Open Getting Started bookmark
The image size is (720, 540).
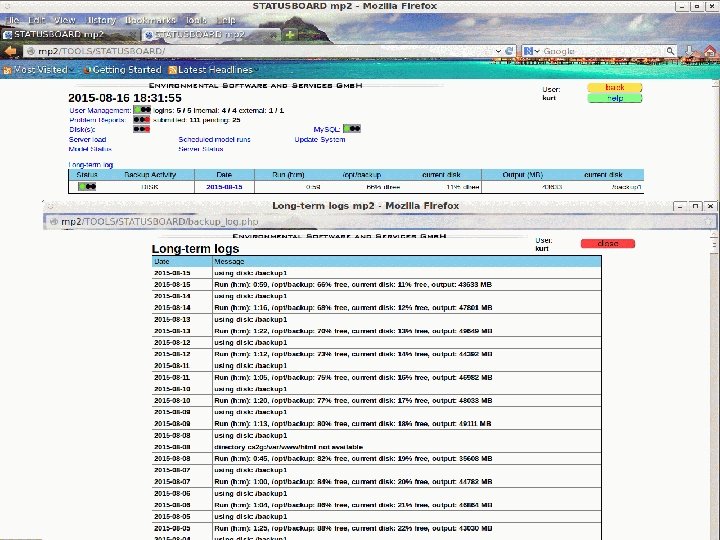coord(123,70)
